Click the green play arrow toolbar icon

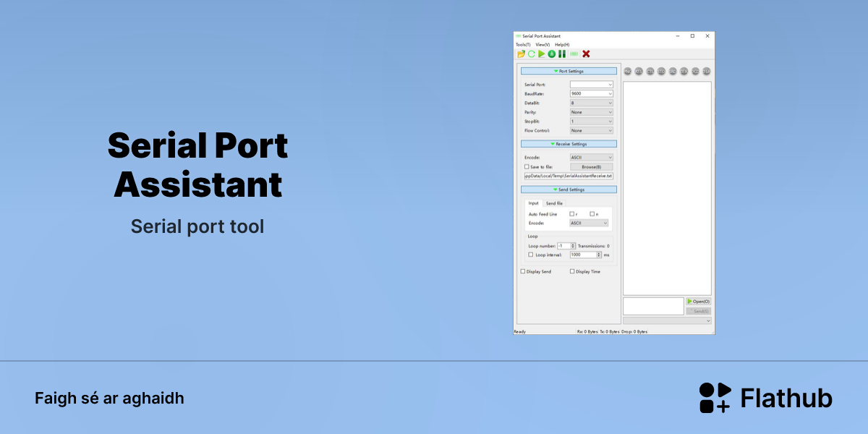pos(541,54)
